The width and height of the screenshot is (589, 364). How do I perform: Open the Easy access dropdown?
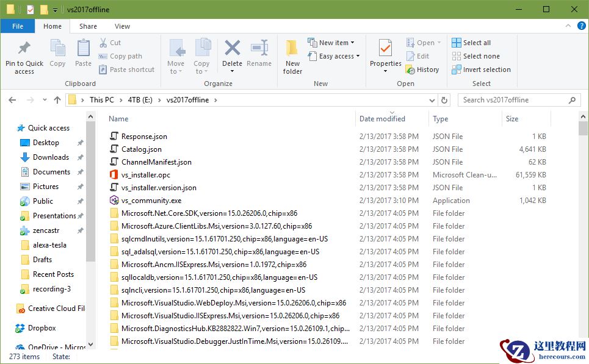(334, 56)
